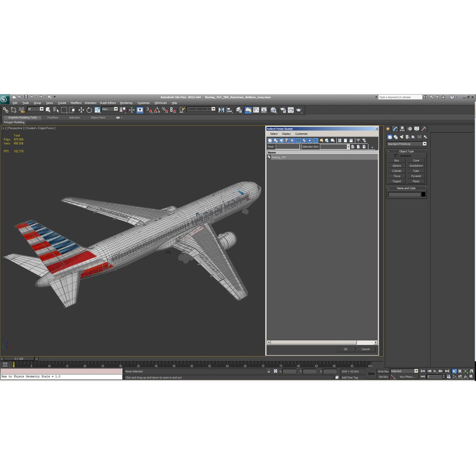Select the Space Warps category icon
Image resolution: width=476 pixels, height=476 pixels.
[419, 137]
